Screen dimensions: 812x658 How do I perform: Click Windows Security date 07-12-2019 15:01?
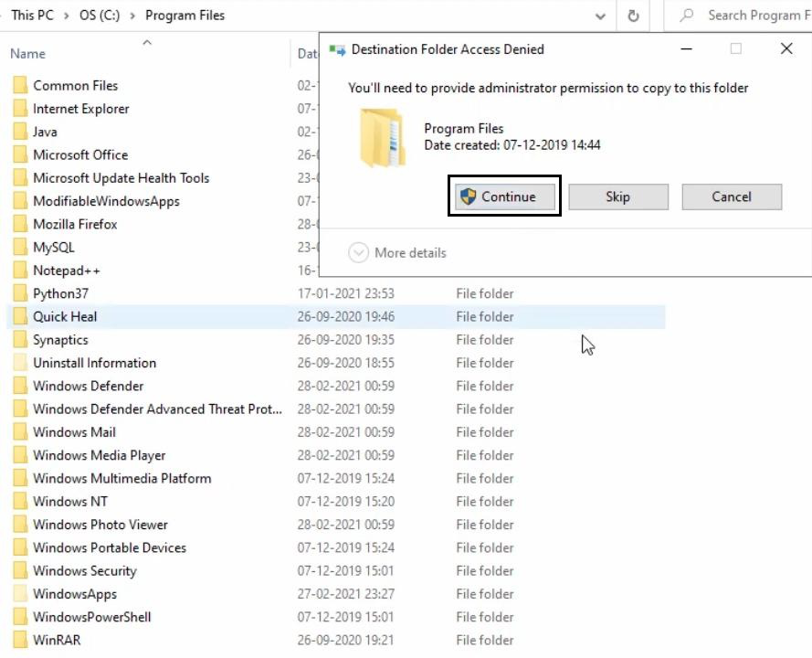(x=346, y=570)
